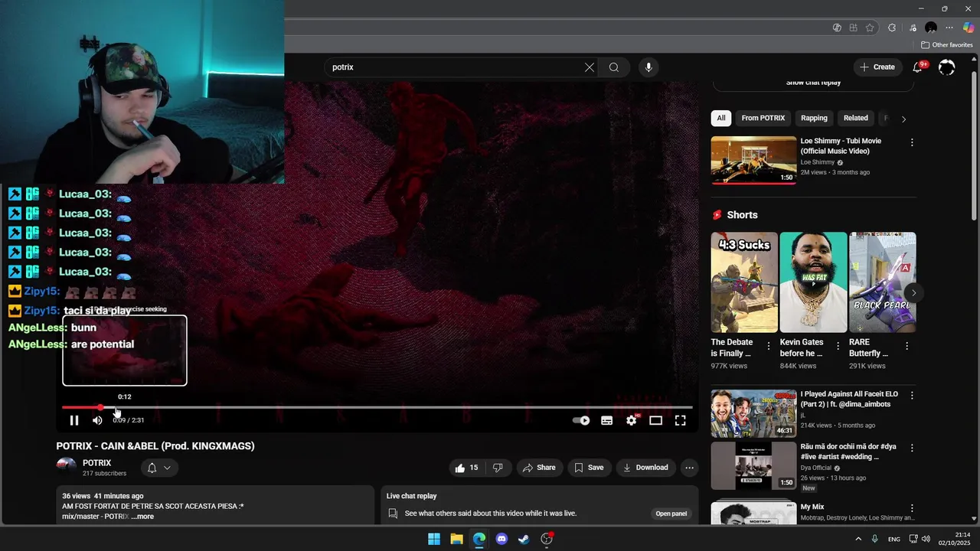Open options for 'RARE Butterfly' short
980x551 pixels.
pyautogui.click(x=906, y=347)
